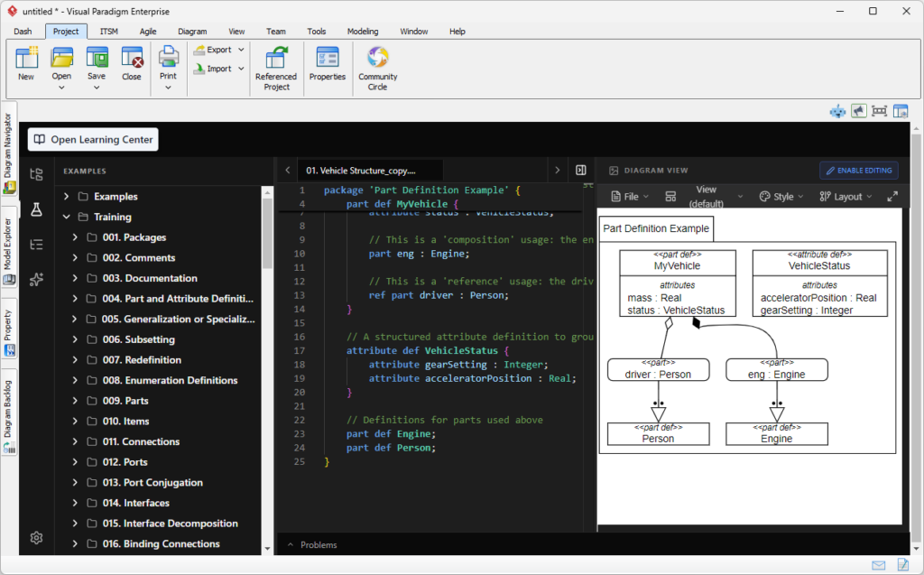The image size is (924, 575).
Task: Expand the Problems panel
Action: [x=311, y=545]
